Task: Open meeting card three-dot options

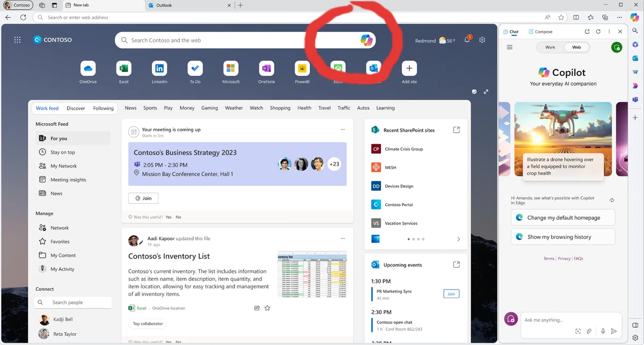Action: [x=343, y=130]
